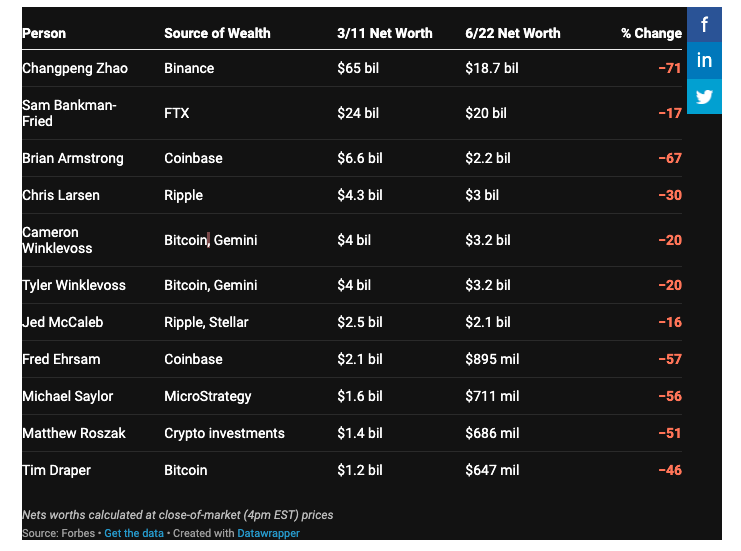Select the $18.7 bil net worth value

coord(492,68)
